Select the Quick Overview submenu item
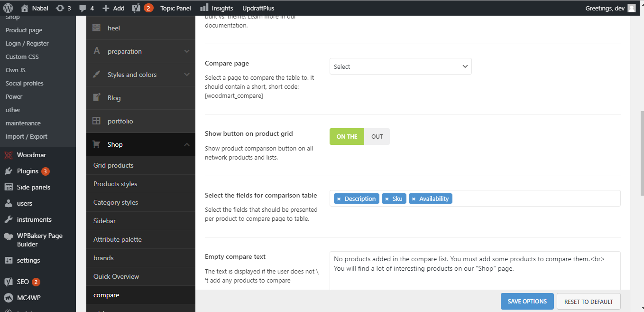644x312 pixels. pos(116,276)
